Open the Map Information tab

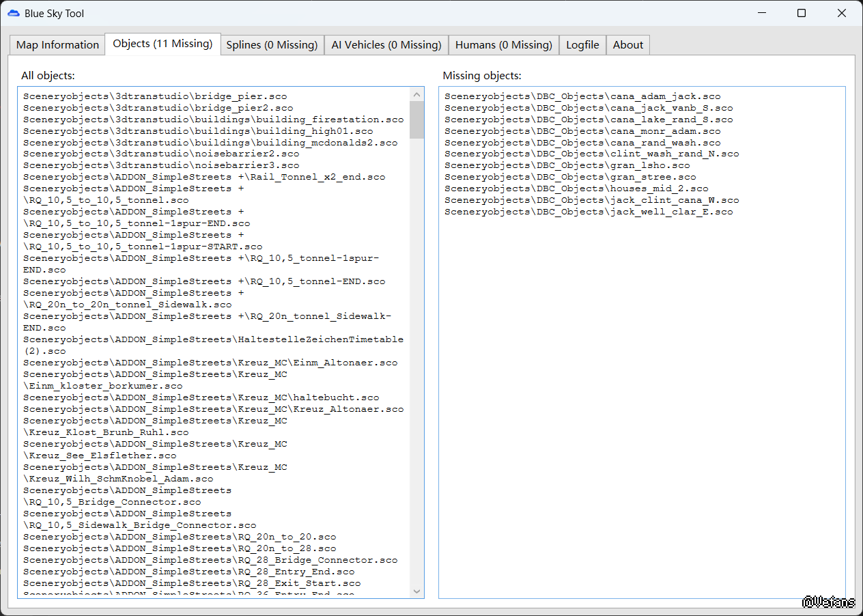click(x=57, y=45)
